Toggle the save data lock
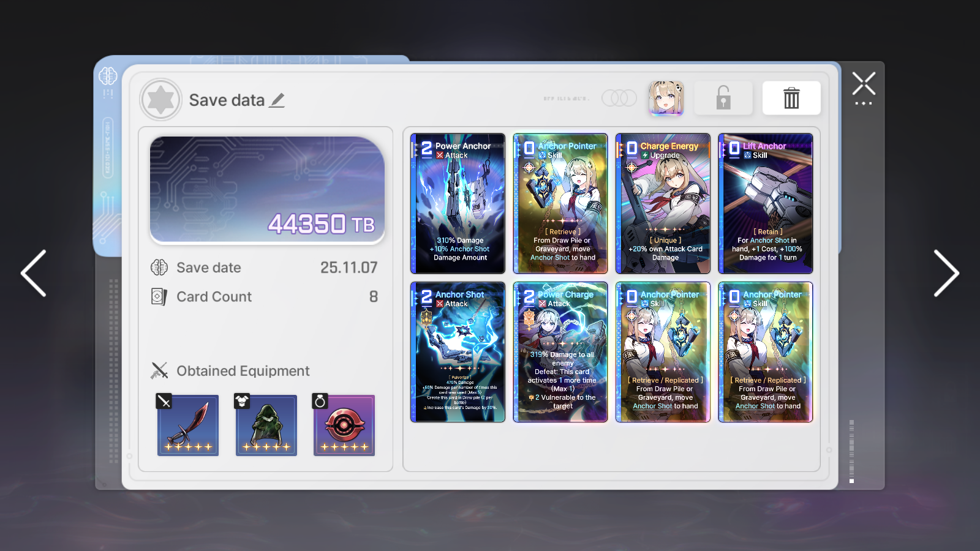This screenshot has height=551, width=980. pos(723,98)
